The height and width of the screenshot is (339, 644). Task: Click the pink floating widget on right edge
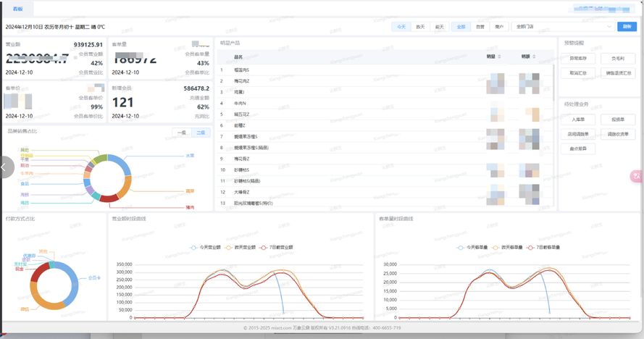(637, 176)
